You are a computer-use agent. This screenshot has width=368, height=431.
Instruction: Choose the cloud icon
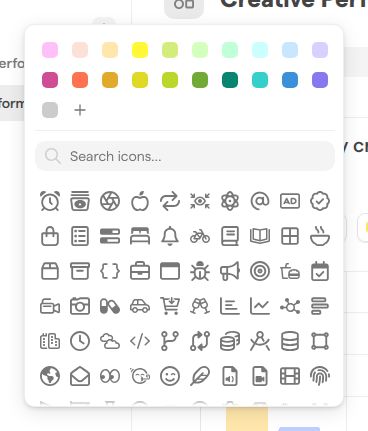tap(110, 341)
